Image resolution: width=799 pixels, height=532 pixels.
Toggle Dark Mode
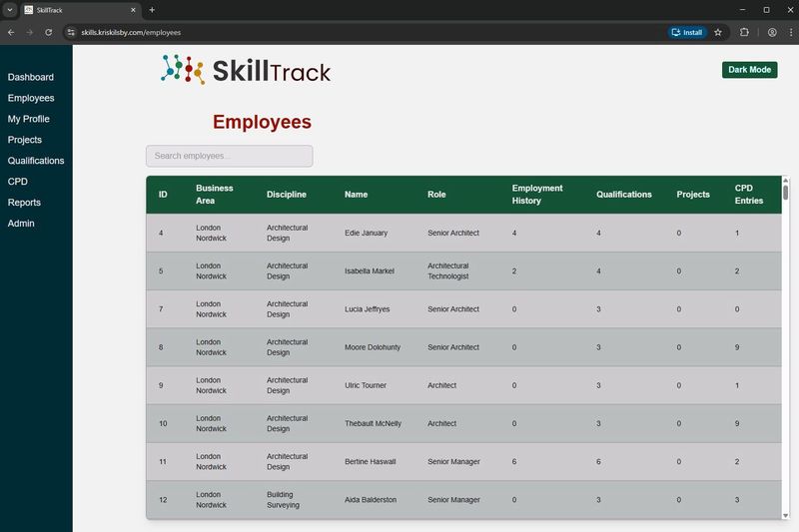pos(749,70)
